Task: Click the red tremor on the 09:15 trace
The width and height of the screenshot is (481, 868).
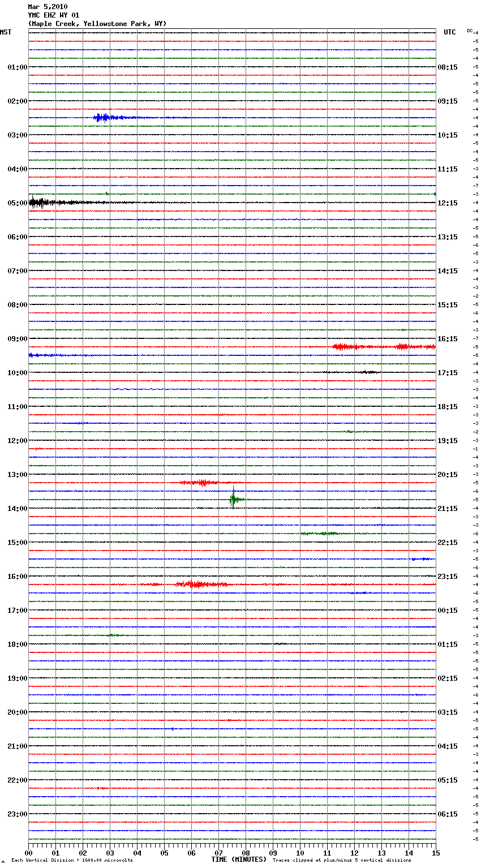Action: point(384,346)
